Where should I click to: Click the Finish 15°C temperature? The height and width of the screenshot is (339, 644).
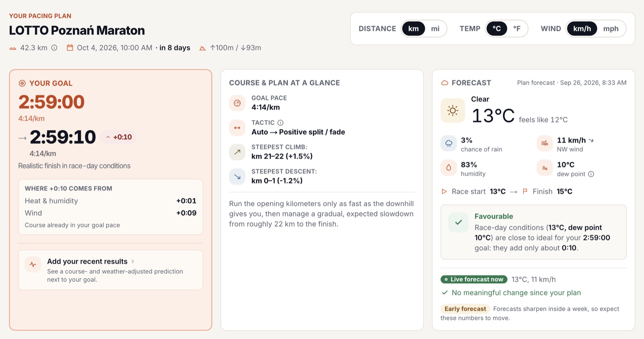[x=564, y=191]
